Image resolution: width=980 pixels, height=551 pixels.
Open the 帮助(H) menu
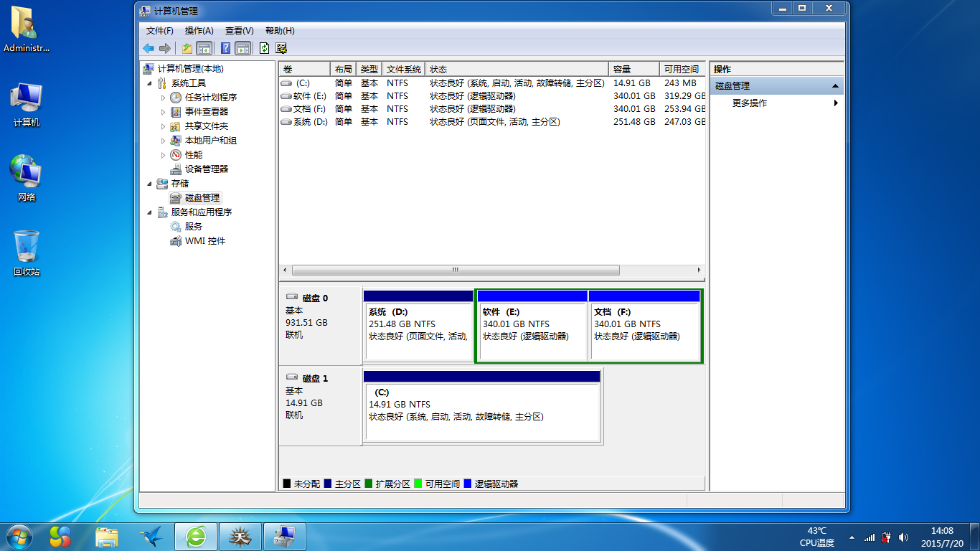280,31
